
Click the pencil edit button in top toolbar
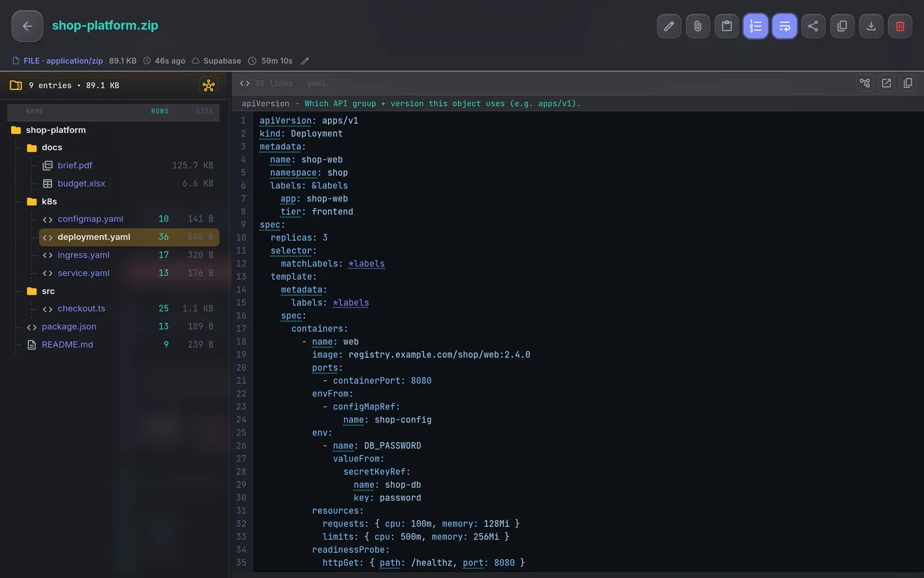point(669,26)
